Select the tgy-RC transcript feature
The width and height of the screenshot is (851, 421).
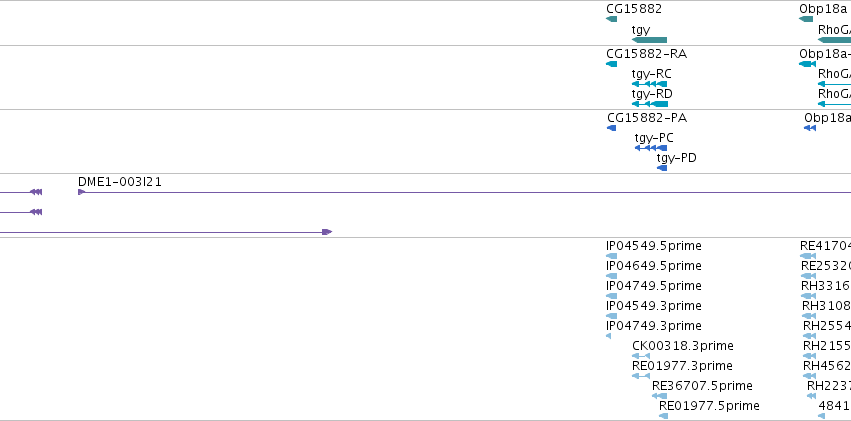coord(650,84)
